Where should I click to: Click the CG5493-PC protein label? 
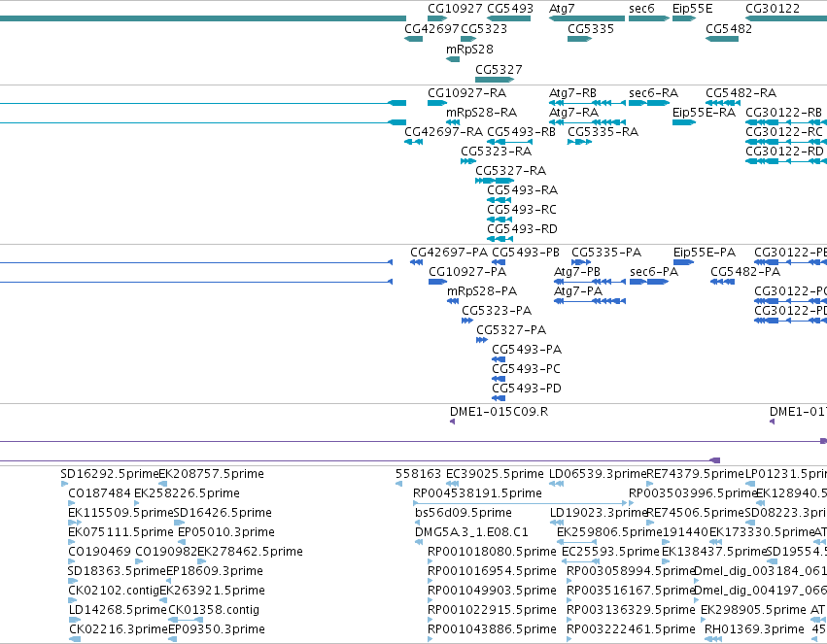[x=527, y=370]
